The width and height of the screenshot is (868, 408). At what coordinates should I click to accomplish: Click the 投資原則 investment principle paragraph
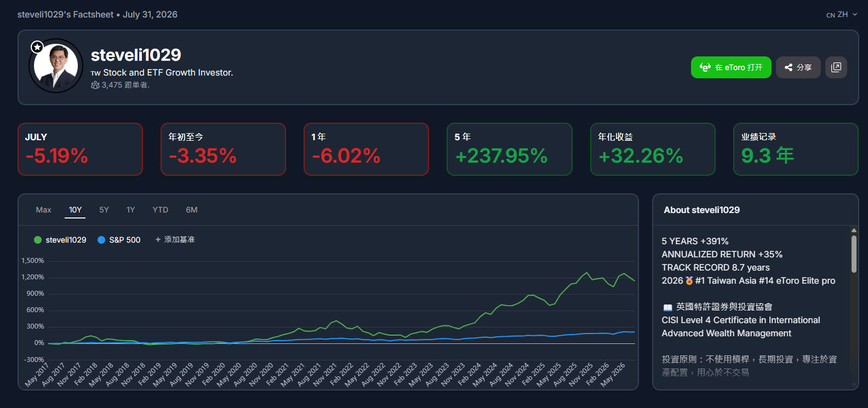[749, 366]
